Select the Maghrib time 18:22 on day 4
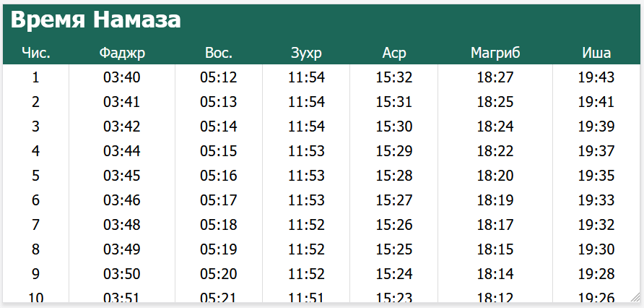The width and height of the screenshot is (644, 308). (495, 151)
